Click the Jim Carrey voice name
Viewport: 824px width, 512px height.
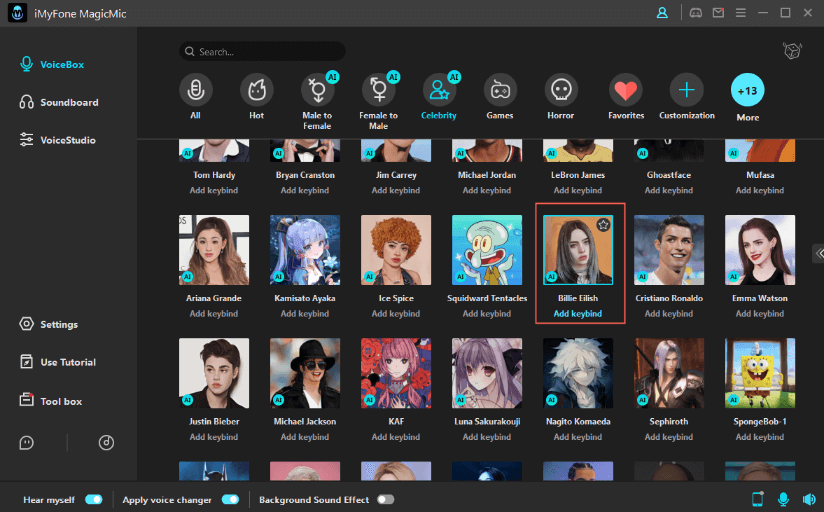tap(396, 175)
